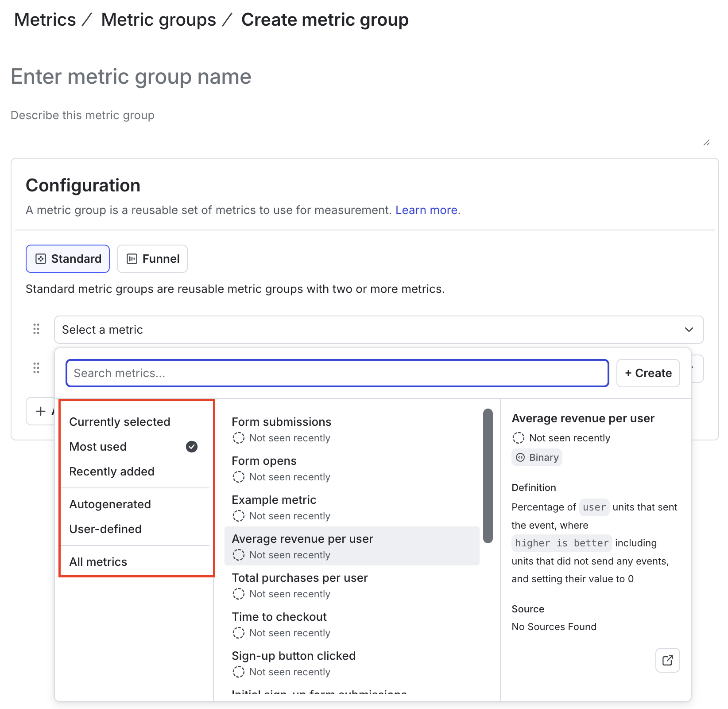Image resolution: width=728 pixels, height=709 pixels.
Task: Select the Standard metric group type icon
Action: 40,259
